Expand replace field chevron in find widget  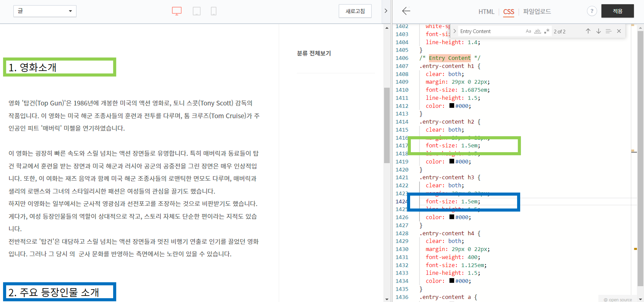(x=455, y=31)
